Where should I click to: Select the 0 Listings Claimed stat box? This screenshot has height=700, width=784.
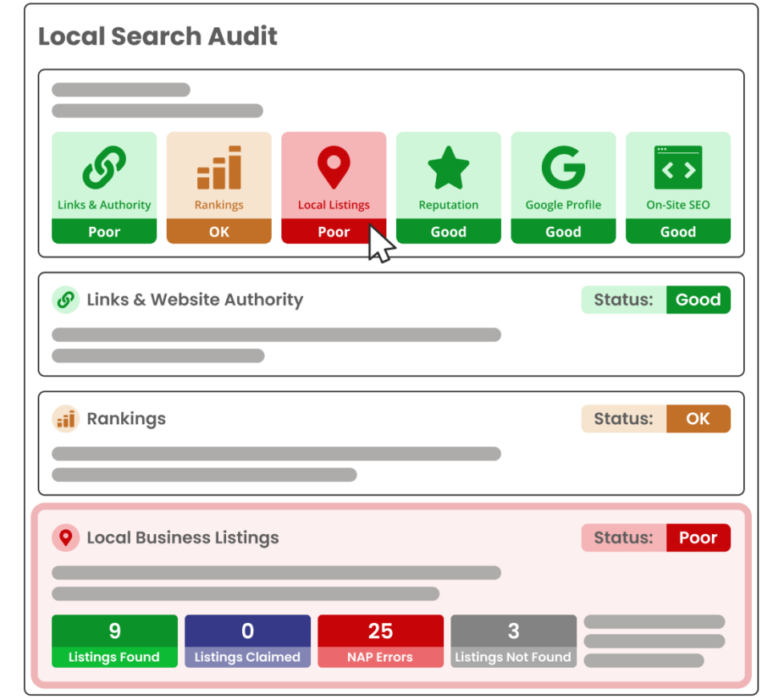click(247, 641)
